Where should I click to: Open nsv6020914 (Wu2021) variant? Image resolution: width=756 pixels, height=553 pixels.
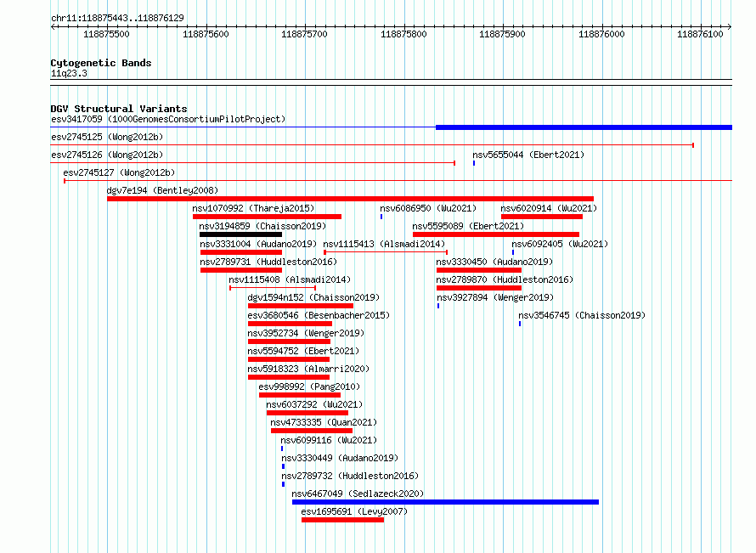pos(549,208)
